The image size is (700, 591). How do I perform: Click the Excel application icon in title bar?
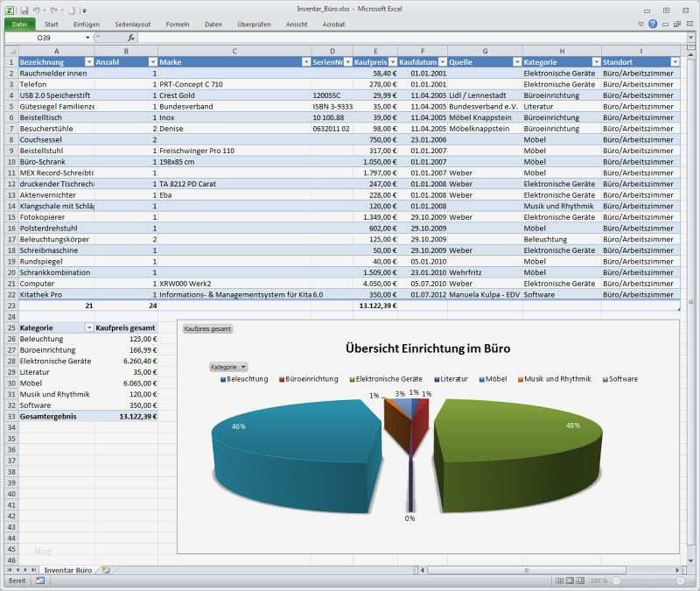point(10,11)
